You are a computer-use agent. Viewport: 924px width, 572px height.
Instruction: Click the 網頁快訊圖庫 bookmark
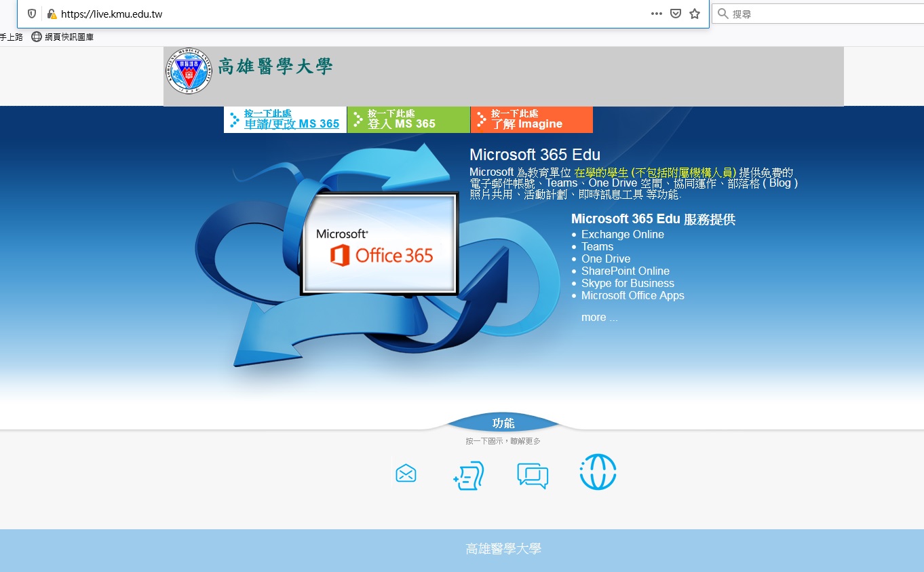coord(62,37)
